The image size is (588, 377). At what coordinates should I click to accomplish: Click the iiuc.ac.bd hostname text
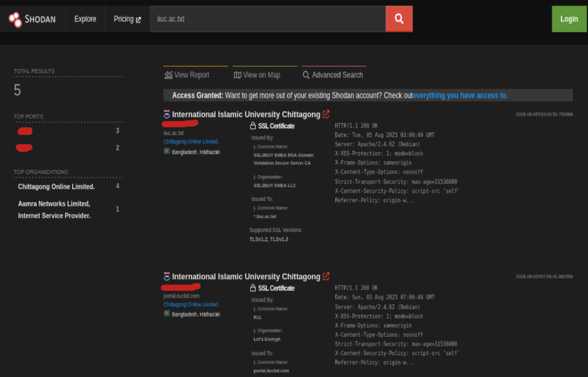click(174, 133)
